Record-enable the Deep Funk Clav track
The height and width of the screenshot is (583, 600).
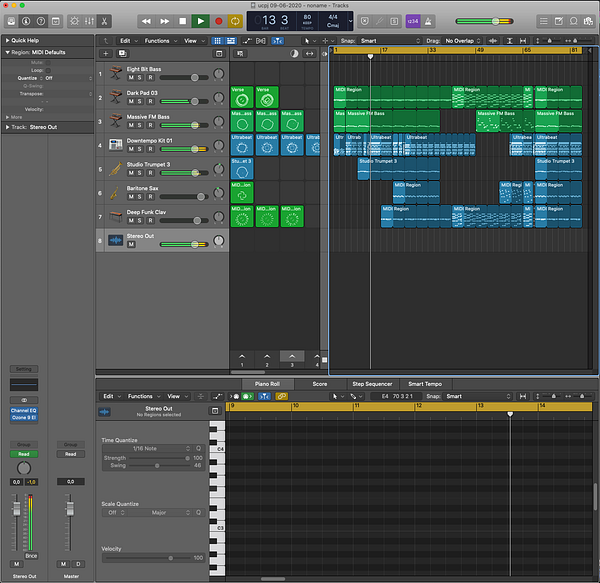click(x=151, y=221)
